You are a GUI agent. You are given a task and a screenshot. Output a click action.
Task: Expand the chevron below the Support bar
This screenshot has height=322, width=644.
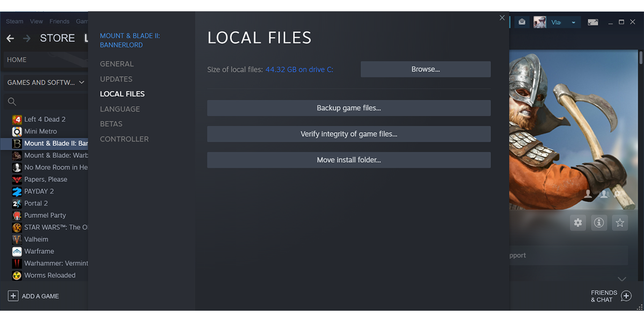(622, 279)
